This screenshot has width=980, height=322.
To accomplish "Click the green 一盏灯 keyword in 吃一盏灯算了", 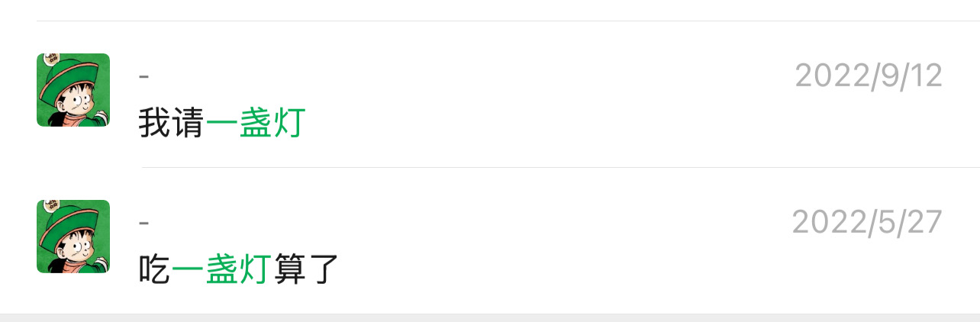I will pyautogui.click(x=221, y=270).
